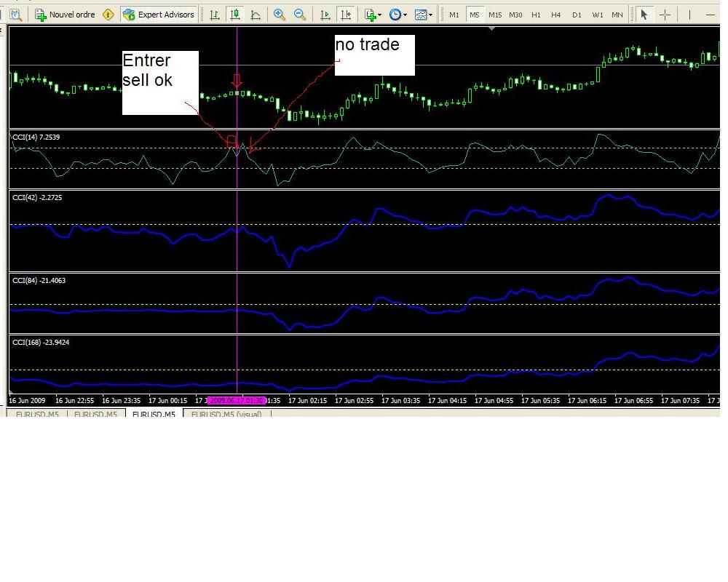This screenshot has height=582, width=728.
Task: Zoom out of the chart
Action: (300, 15)
